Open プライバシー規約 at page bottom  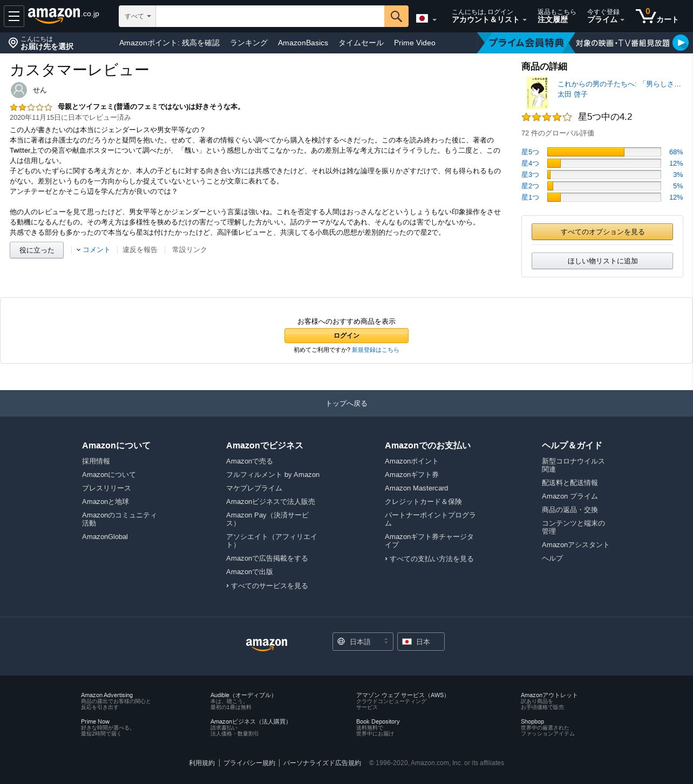point(249,763)
